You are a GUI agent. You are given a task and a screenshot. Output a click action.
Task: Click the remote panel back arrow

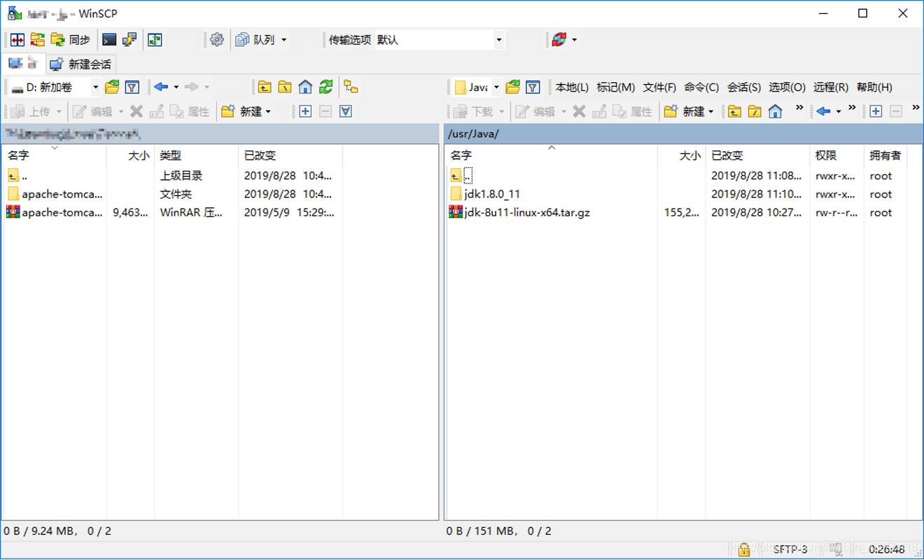(x=823, y=111)
